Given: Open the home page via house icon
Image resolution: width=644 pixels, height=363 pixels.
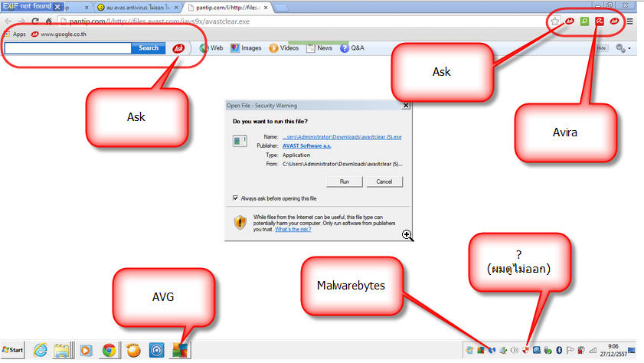Looking at the screenshot, I should pos(48,21).
